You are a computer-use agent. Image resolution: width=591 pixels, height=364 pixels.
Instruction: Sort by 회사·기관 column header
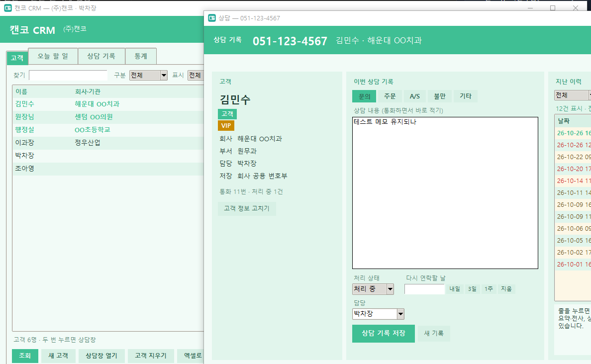pyautogui.click(x=88, y=91)
